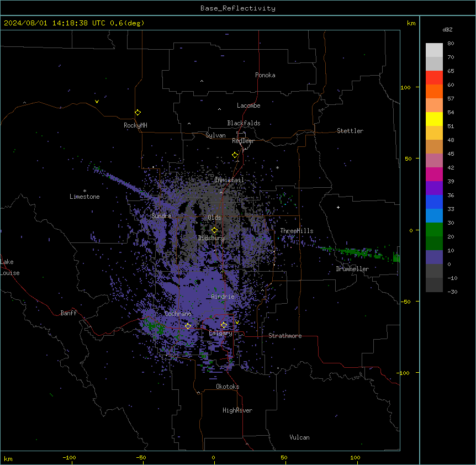
Task: Select the bright orange 57-60 dBZ swatch
Action: pos(434,91)
